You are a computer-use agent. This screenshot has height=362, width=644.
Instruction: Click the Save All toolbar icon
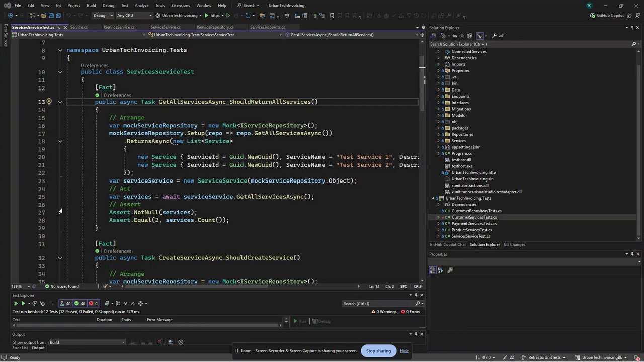coord(58,16)
